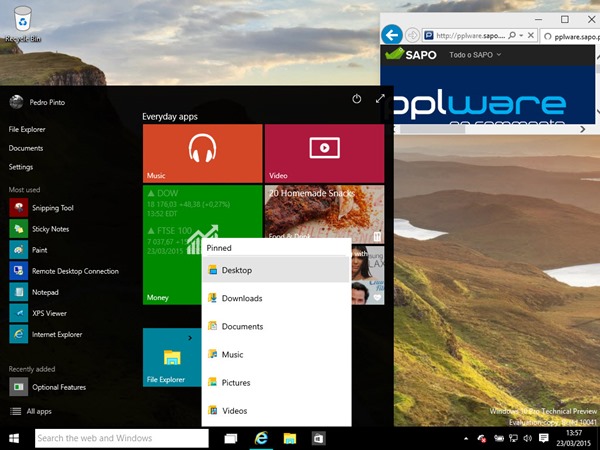Open Optional Features under Recently added
Screen dimensions: 600x450
47,387
